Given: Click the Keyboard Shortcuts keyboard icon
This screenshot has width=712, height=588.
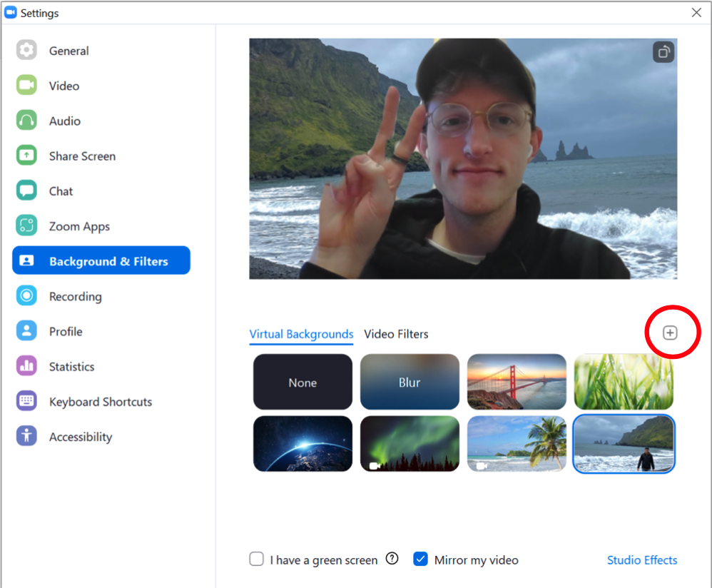Looking at the screenshot, I should click(x=26, y=401).
